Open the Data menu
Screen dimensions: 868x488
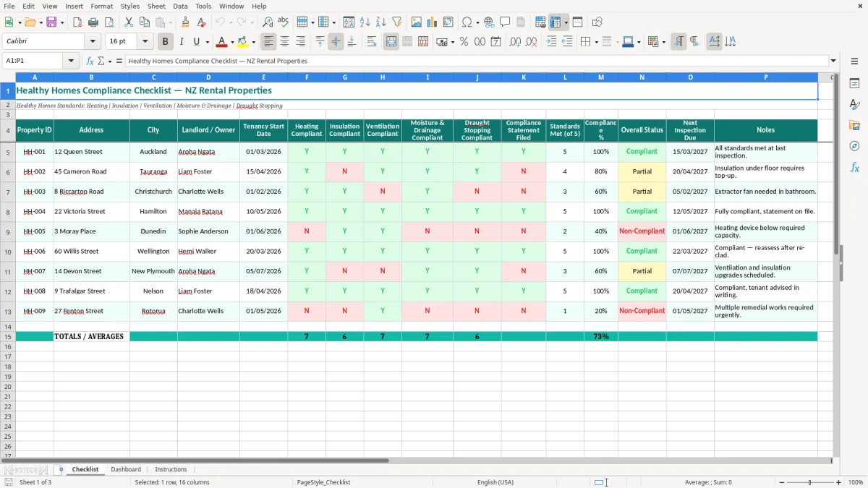[180, 6]
